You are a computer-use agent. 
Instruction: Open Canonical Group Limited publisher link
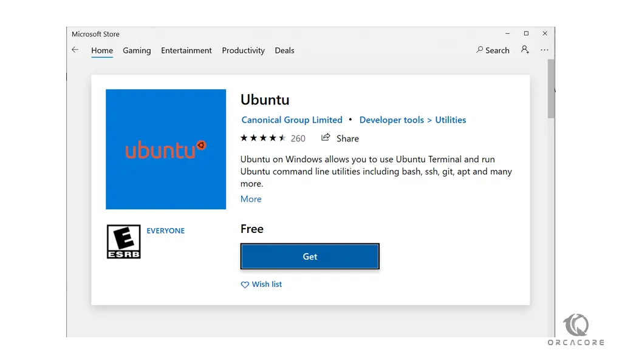pos(292,120)
